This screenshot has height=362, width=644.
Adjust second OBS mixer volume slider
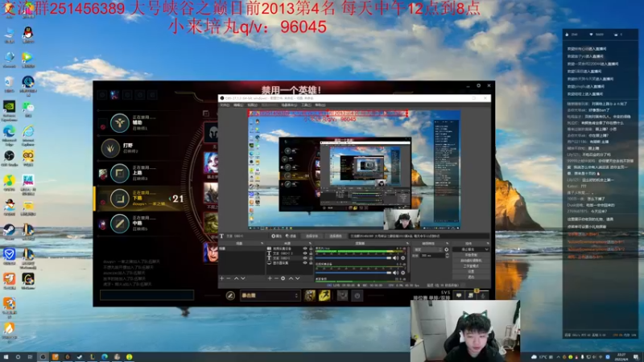click(353, 273)
